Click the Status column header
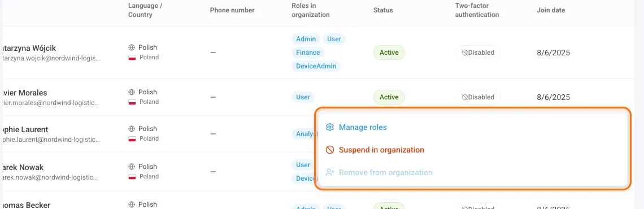This screenshot has width=644, height=209. point(383,10)
